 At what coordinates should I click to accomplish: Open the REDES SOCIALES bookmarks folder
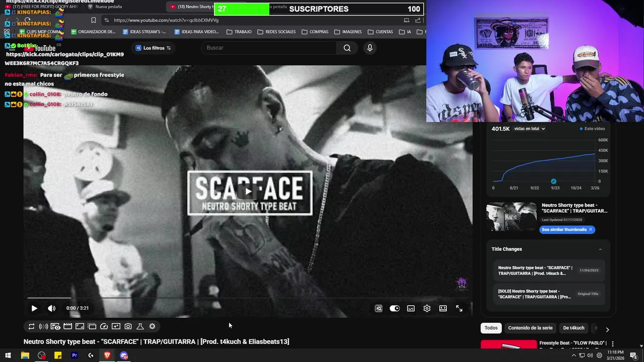tap(277, 32)
